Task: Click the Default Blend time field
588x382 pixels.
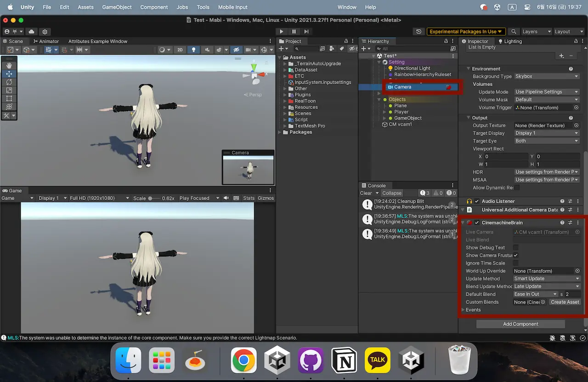Action: pos(572,294)
